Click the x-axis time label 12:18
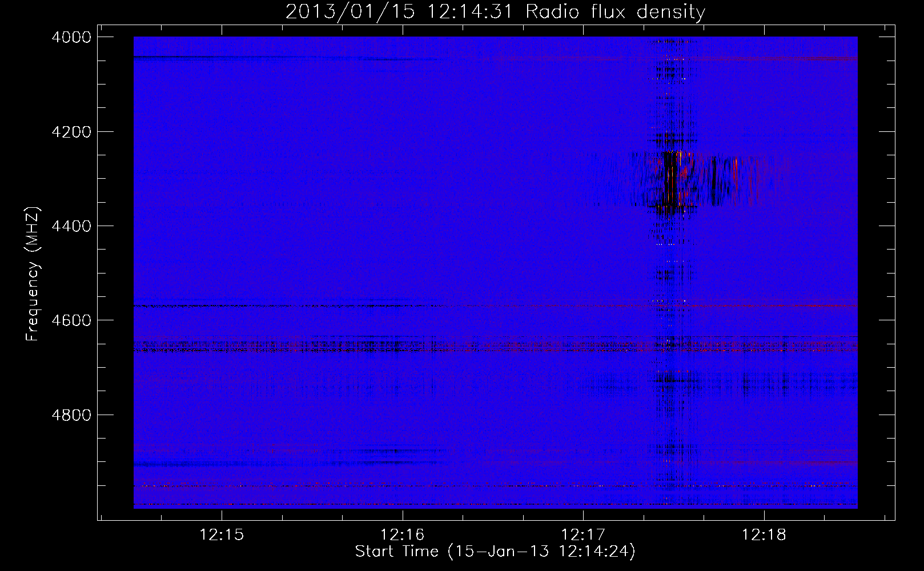The image size is (924, 571). click(764, 534)
